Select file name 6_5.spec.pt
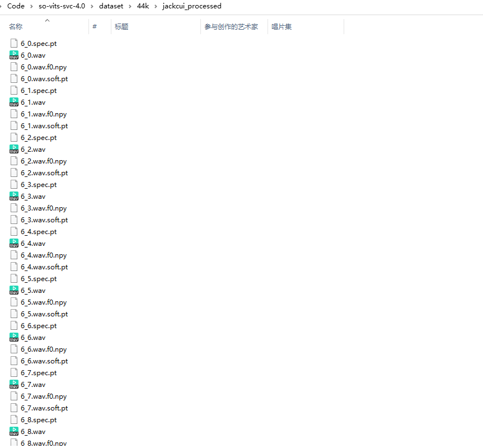The width and height of the screenshot is (483, 448). [39, 279]
